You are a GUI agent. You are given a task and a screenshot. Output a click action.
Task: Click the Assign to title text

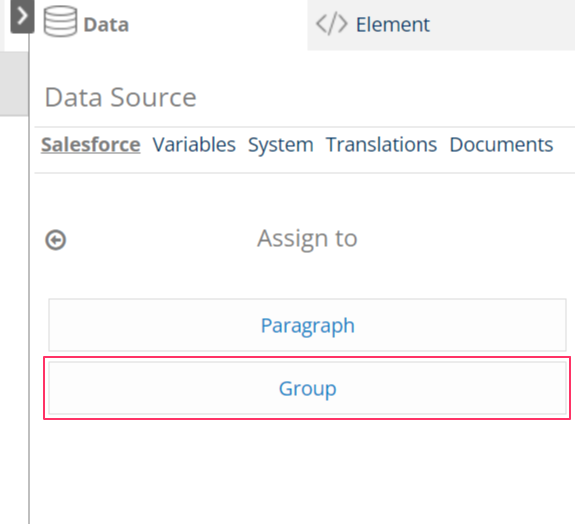tap(307, 239)
